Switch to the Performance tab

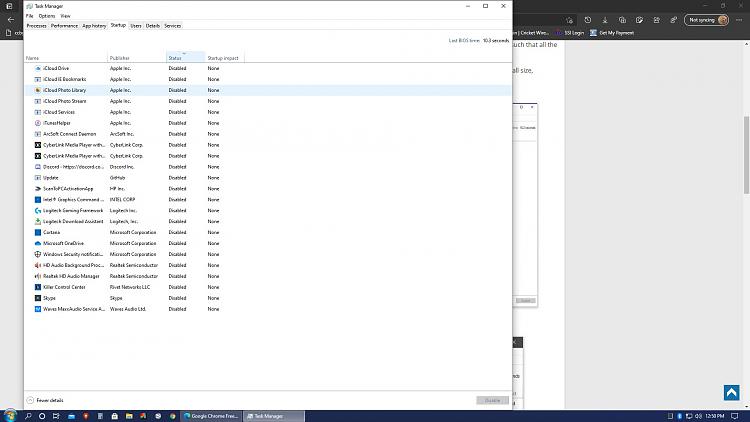(x=64, y=26)
